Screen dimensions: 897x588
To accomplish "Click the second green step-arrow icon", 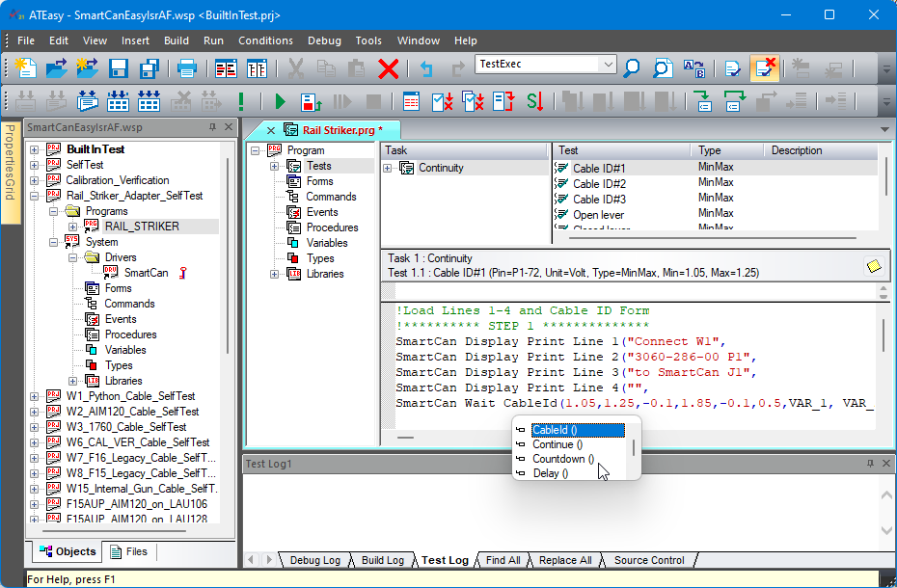I will 735,102.
